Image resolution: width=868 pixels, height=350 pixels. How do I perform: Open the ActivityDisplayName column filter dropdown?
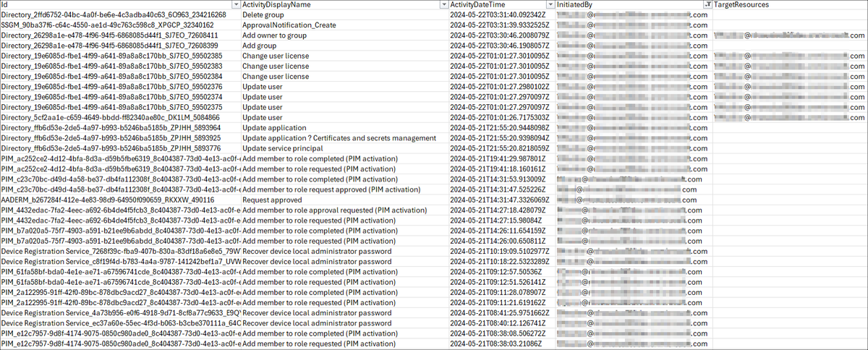[x=443, y=5]
